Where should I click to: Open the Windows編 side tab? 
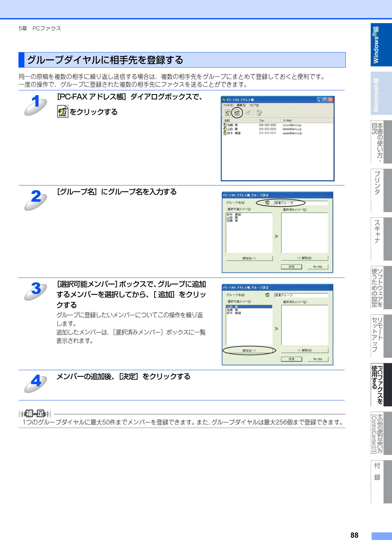[x=381, y=45]
